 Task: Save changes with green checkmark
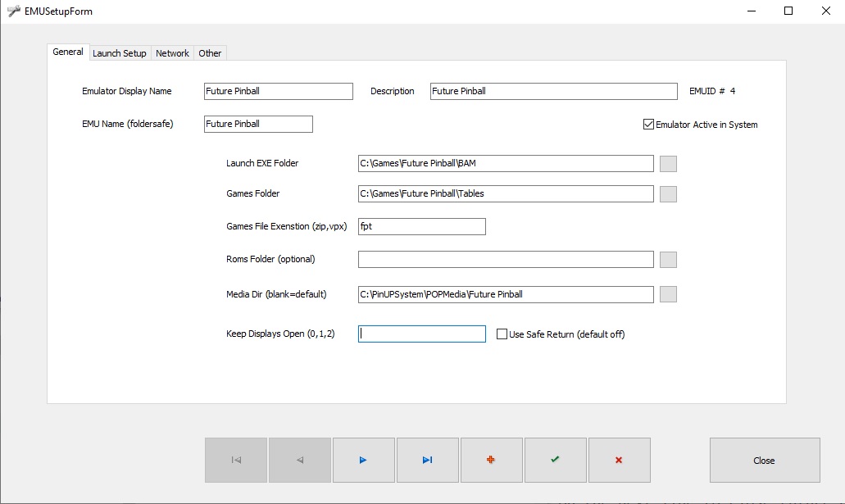[x=555, y=460]
